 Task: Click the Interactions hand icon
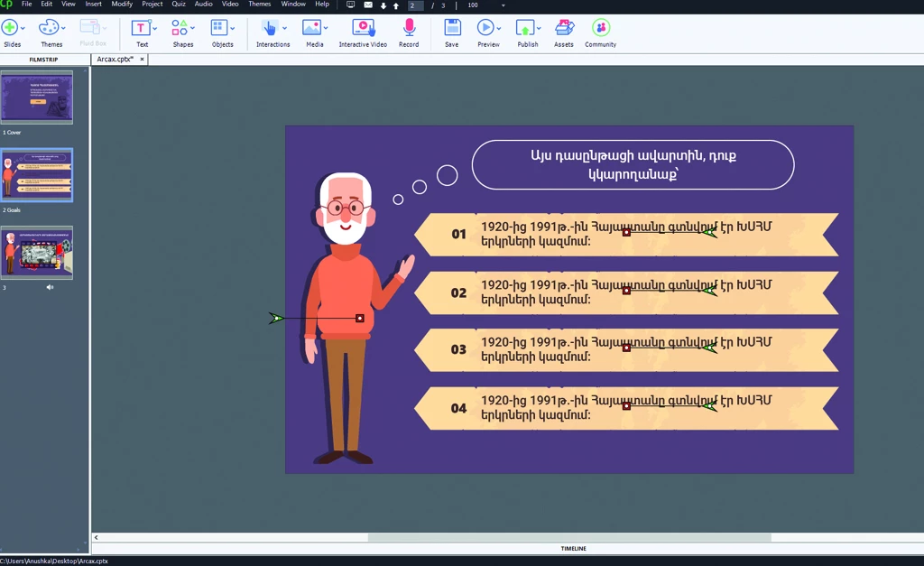pyautogui.click(x=269, y=28)
